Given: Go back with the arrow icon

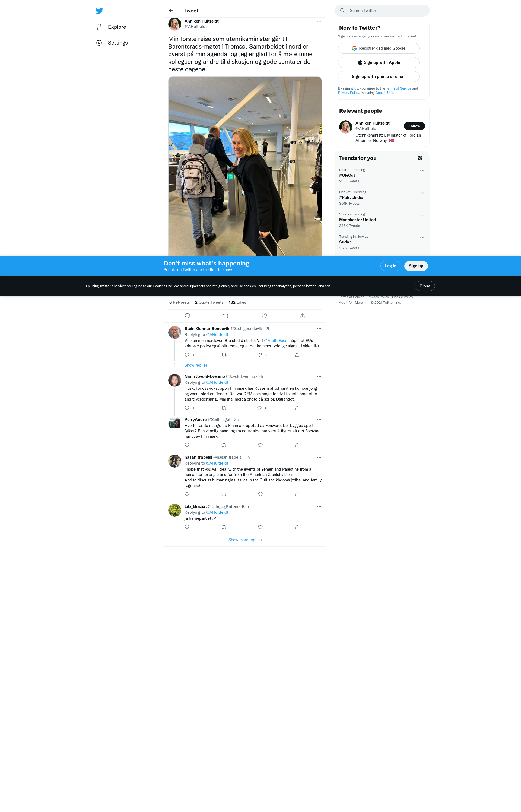Looking at the screenshot, I should point(171,11).
